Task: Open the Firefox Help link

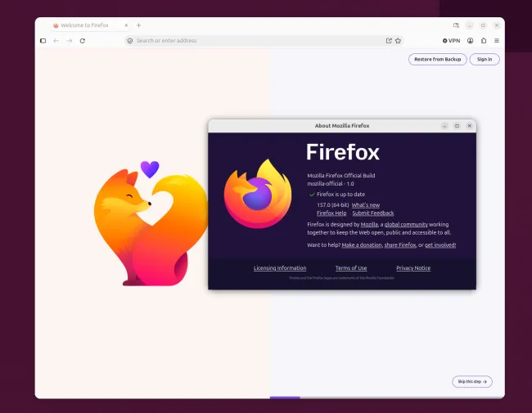Action: point(331,213)
